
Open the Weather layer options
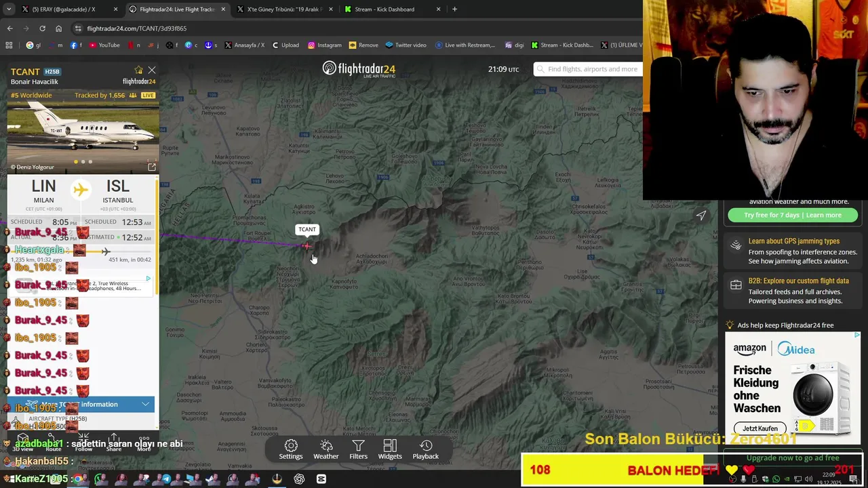tap(326, 449)
